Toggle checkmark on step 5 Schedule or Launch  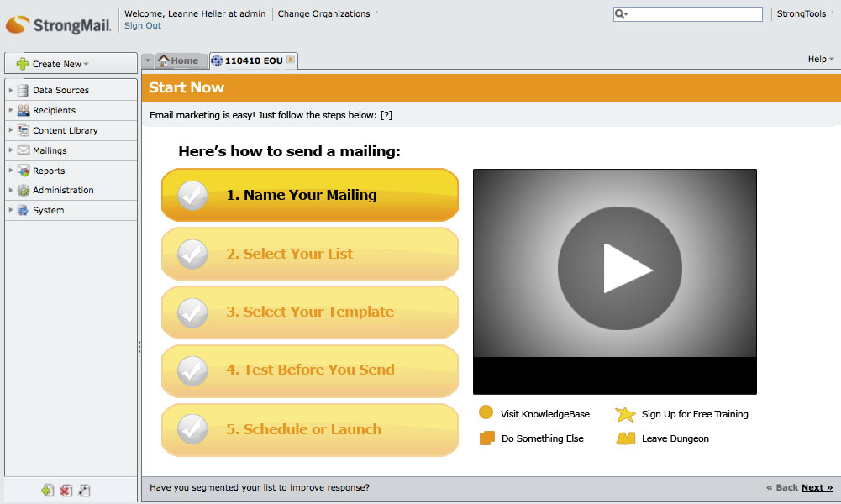[192, 429]
